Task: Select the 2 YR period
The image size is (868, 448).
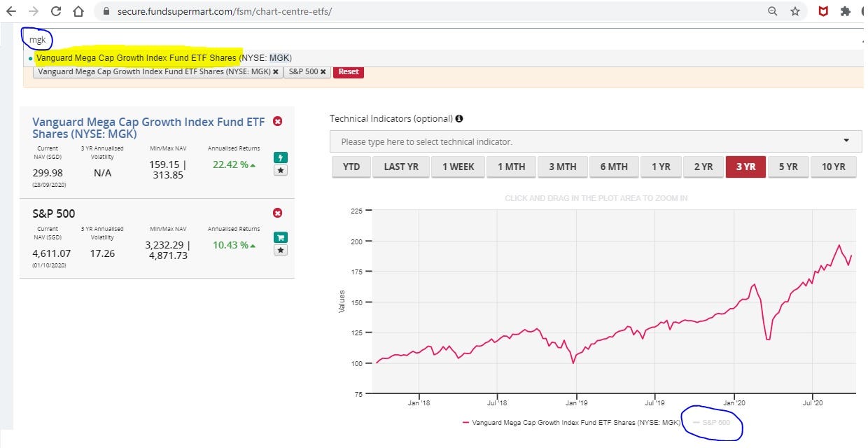Action: click(703, 167)
